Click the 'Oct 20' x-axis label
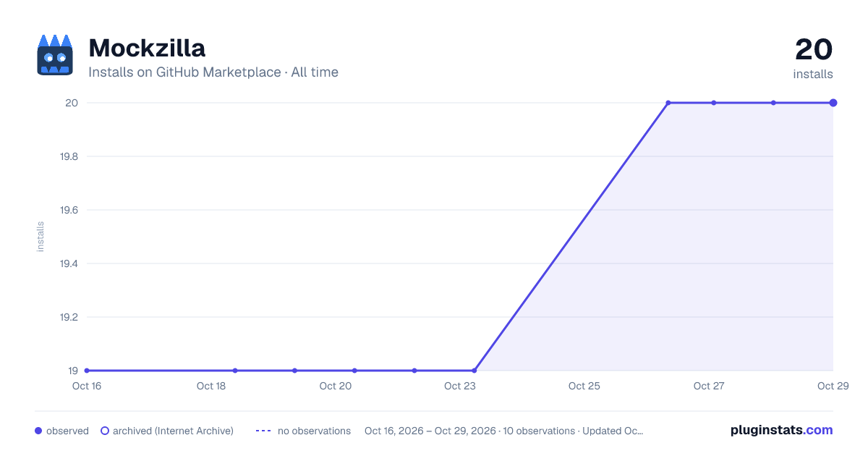Image resolution: width=868 pixels, height=456 pixels. click(336, 386)
